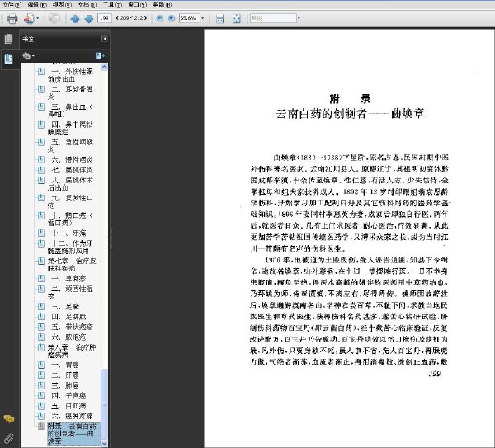Click the bookmark icon beside 第七章 治疗皮肤科疾病
This screenshot has width=495, height=448.
point(41,261)
